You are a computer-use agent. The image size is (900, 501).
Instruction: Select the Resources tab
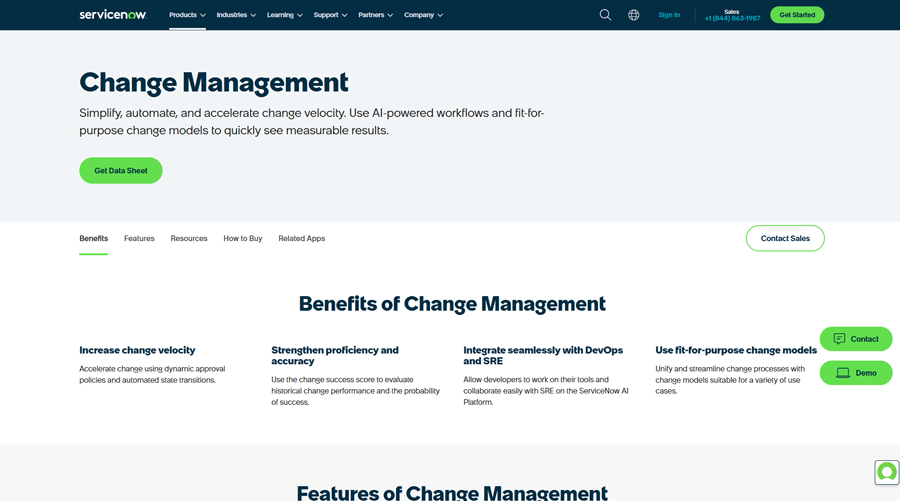click(189, 238)
